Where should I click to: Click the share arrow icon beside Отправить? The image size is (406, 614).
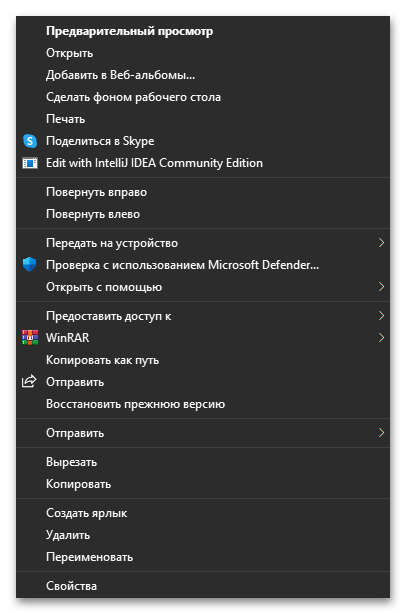tap(29, 381)
